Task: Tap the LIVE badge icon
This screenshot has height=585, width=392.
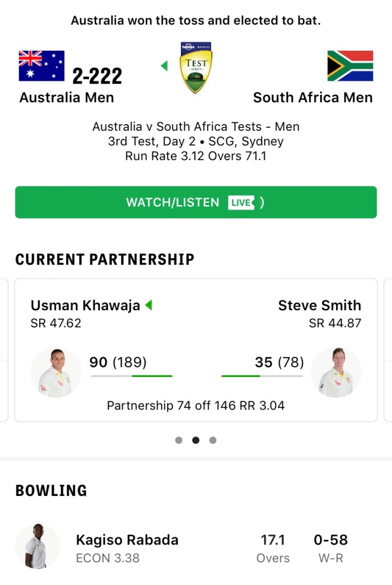Action: 241,203
